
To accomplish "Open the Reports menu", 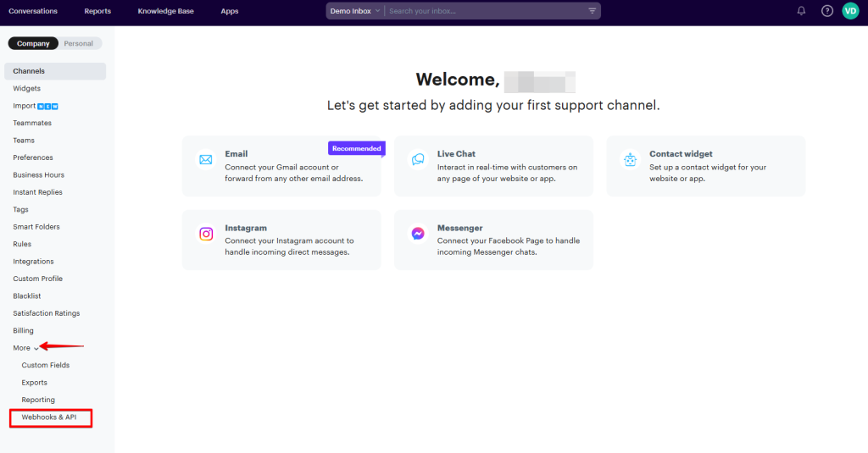I will [x=97, y=11].
